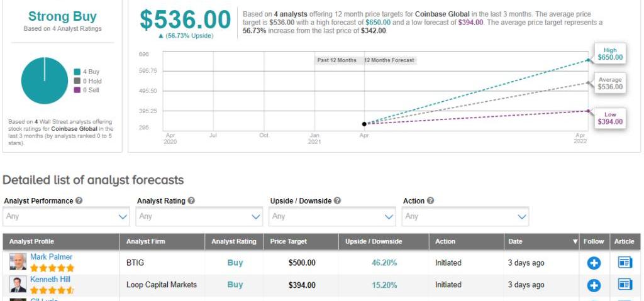Click Upside / Downside help question icon
Screen dimensions: 644x301
(x=338, y=201)
